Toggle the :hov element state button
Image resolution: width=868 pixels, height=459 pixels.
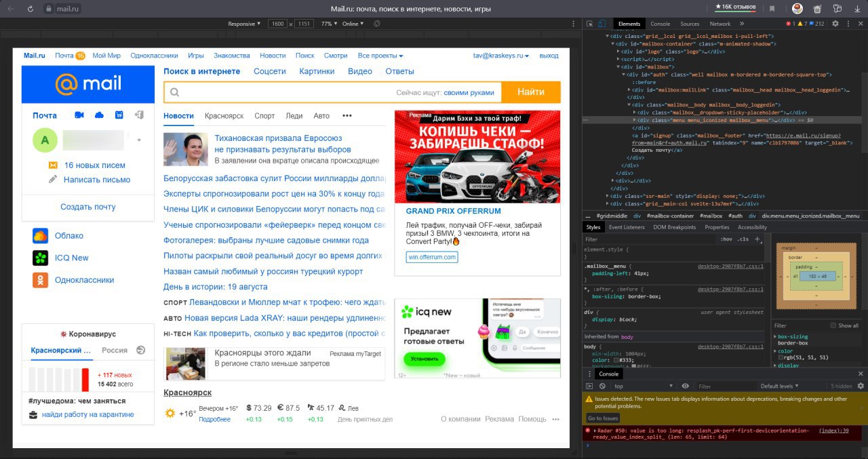(727, 239)
